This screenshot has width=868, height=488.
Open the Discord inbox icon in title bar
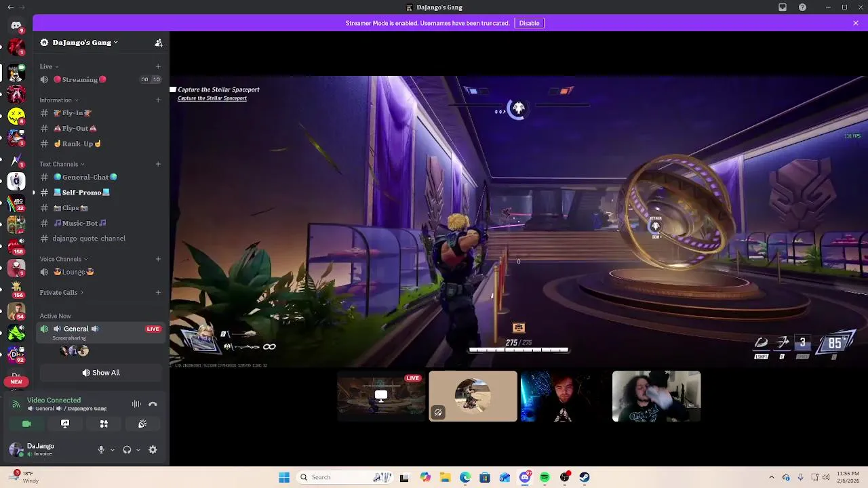pyautogui.click(x=783, y=7)
